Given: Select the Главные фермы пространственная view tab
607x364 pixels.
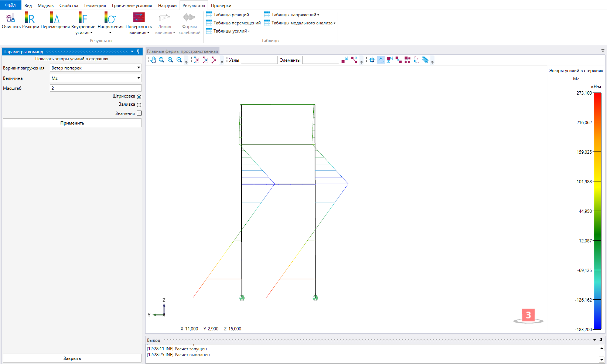Looking at the screenshot, I should [x=183, y=51].
